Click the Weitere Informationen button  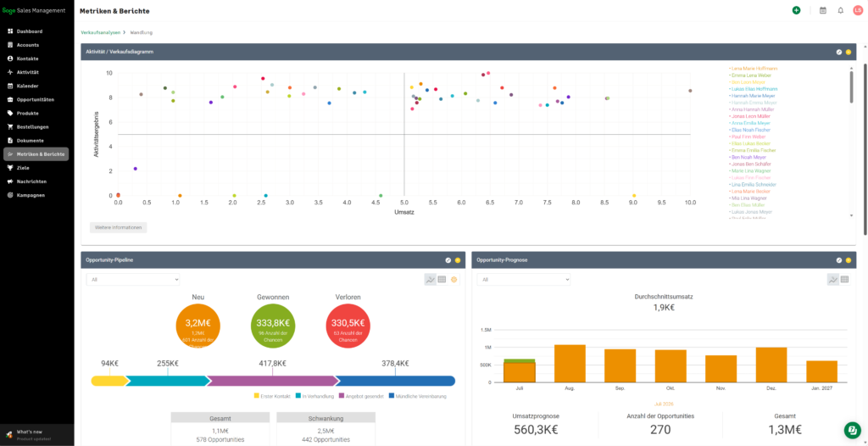coord(119,228)
